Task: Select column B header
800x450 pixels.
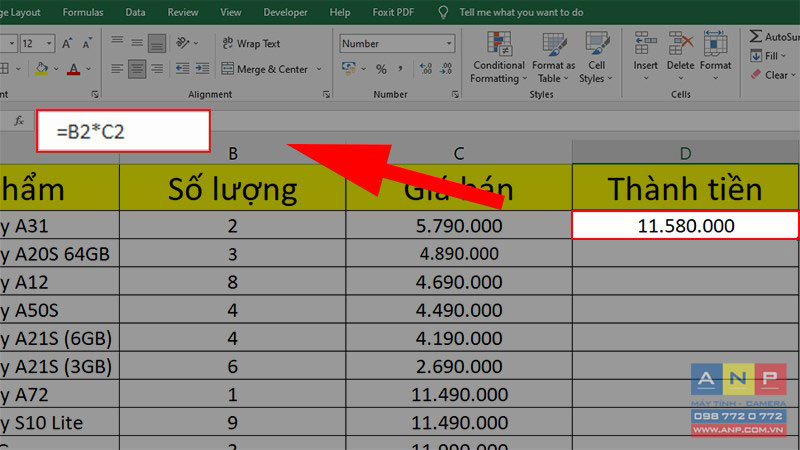Action: [x=233, y=153]
